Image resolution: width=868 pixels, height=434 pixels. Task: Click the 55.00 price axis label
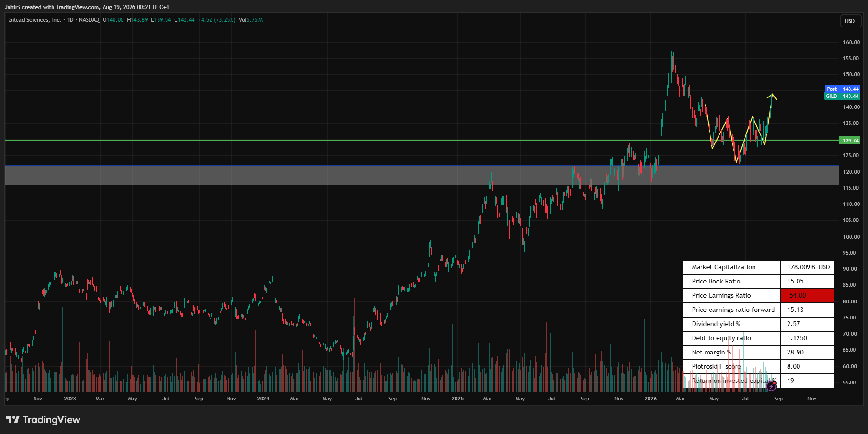849,382
